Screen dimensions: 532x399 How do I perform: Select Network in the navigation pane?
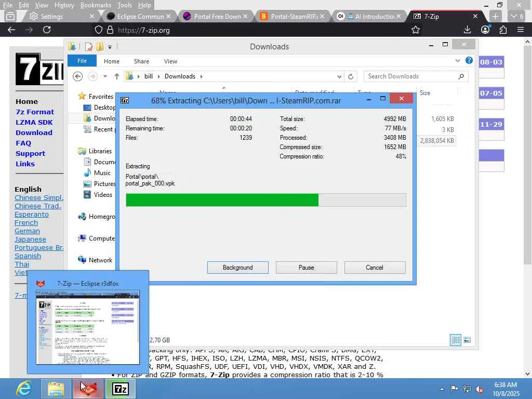pos(95,260)
